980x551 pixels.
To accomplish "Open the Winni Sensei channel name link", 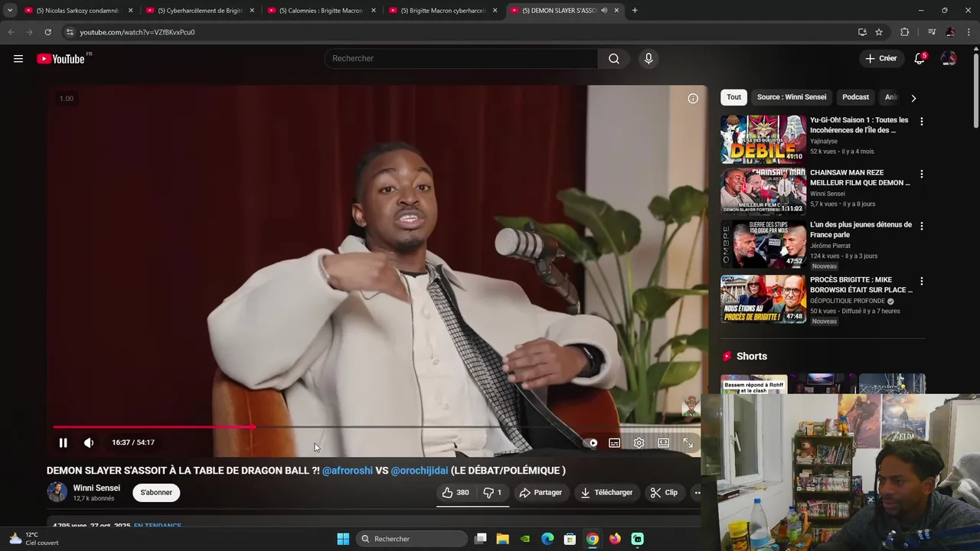I will (96, 488).
